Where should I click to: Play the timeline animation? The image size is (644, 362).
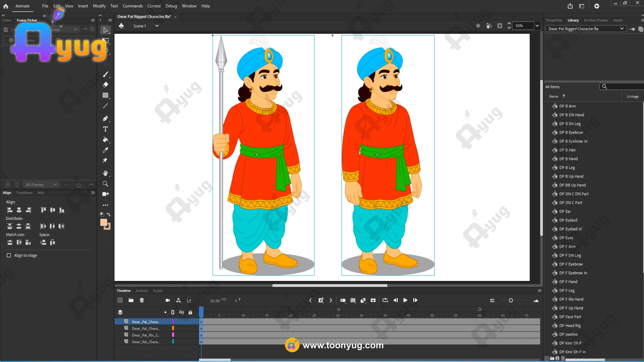point(405,300)
